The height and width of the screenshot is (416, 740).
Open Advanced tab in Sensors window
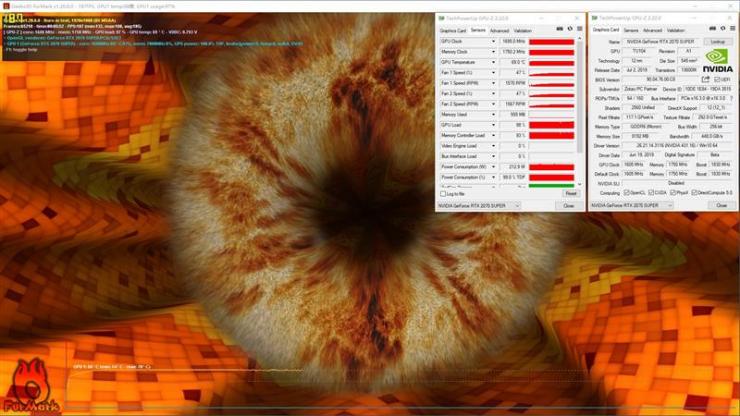(499, 31)
